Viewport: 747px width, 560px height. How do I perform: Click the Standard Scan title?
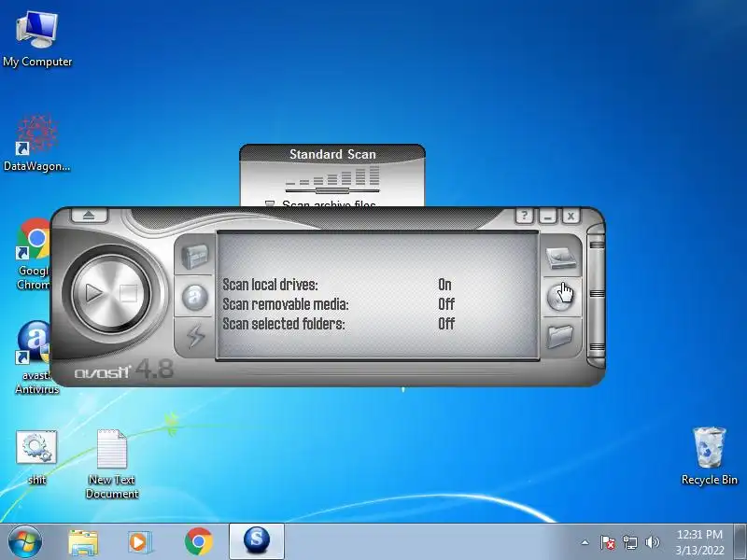(332, 154)
